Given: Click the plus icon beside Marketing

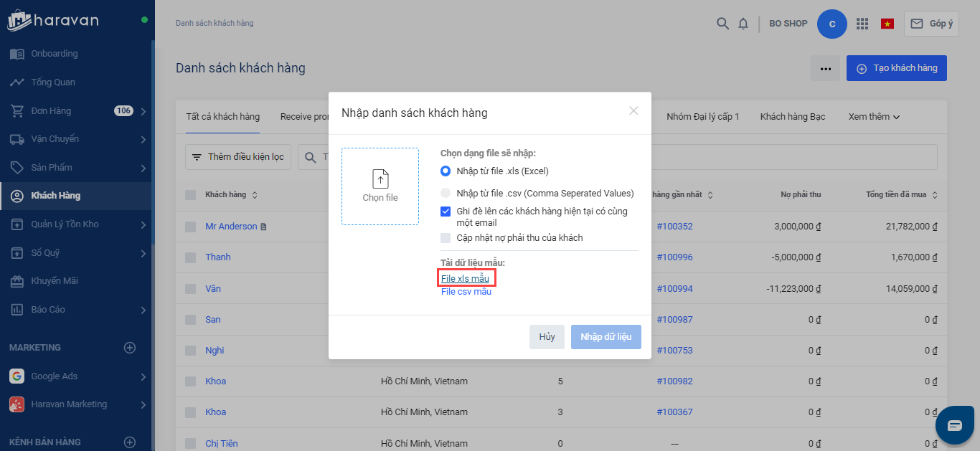Looking at the screenshot, I should point(130,348).
